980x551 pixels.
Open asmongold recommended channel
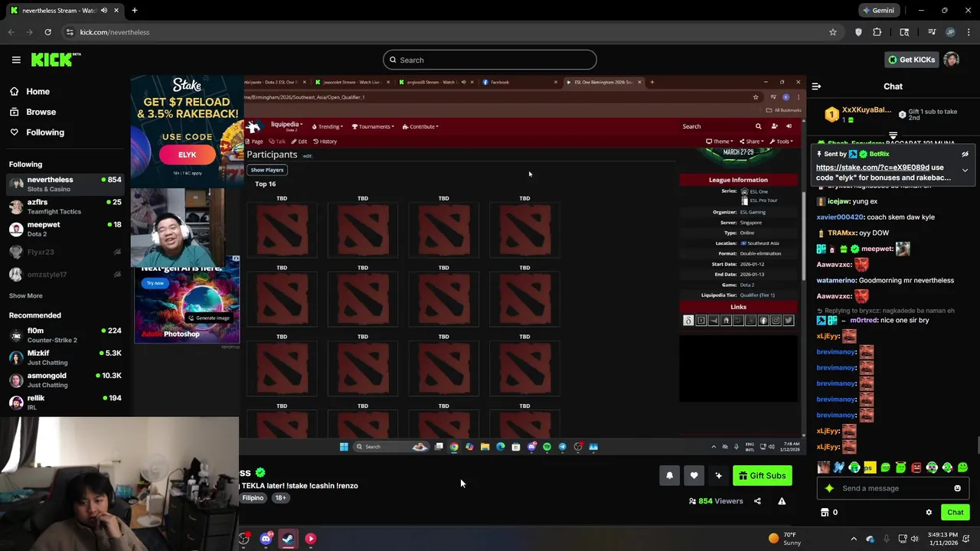click(x=64, y=380)
